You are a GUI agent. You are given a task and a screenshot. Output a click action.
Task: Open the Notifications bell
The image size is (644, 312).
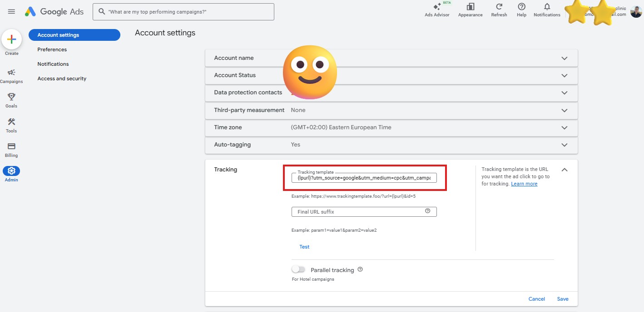pyautogui.click(x=547, y=7)
